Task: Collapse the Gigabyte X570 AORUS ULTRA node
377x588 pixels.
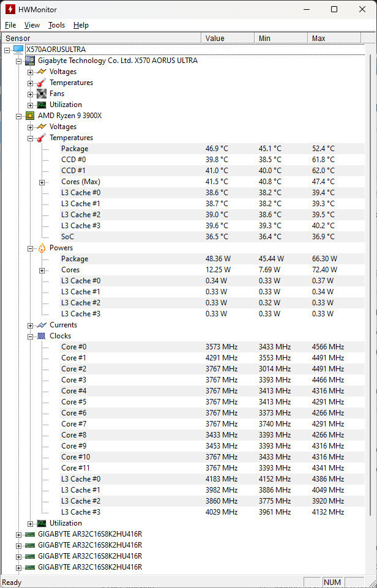Action: (19, 61)
